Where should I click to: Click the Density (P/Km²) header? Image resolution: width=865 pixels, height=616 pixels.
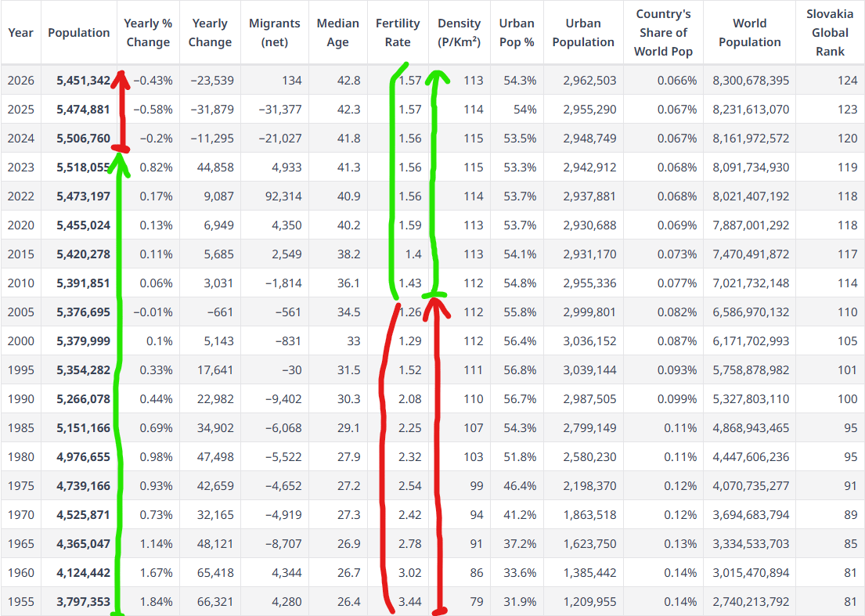pos(460,33)
